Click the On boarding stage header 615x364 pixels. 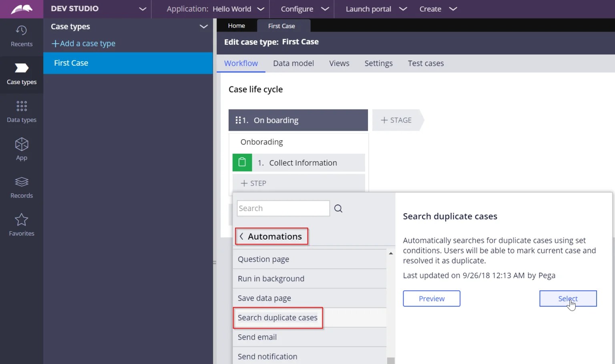click(x=298, y=120)
